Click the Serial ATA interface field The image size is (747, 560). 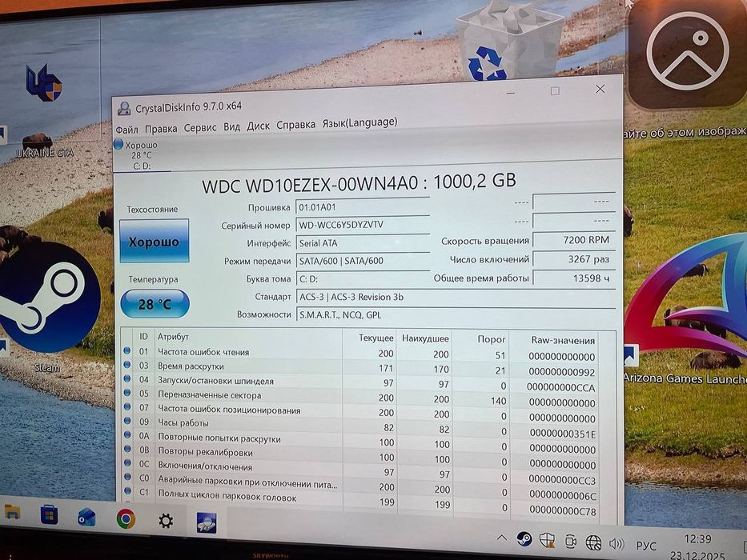[363, 243]
